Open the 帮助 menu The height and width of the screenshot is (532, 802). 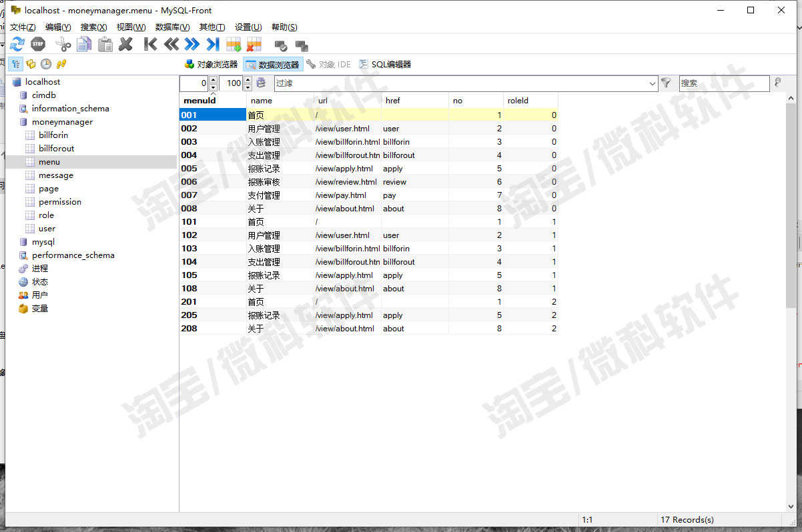[284, 27]
